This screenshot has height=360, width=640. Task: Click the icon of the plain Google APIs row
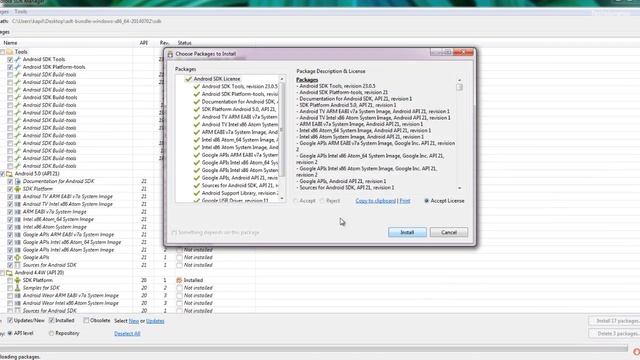point(18,258)
